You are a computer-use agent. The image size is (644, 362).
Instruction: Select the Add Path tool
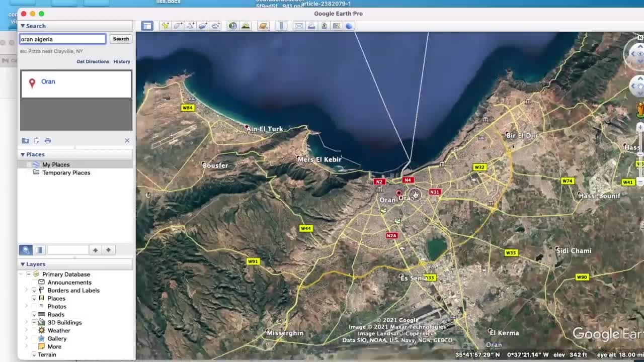click(190, 26)
